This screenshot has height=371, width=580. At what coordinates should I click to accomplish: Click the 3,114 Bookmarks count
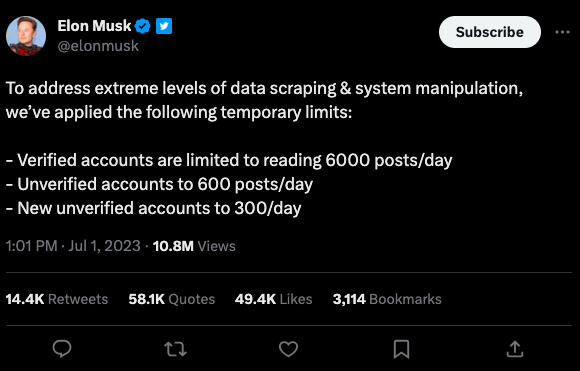pyautogui.click(x=387, y=299)
